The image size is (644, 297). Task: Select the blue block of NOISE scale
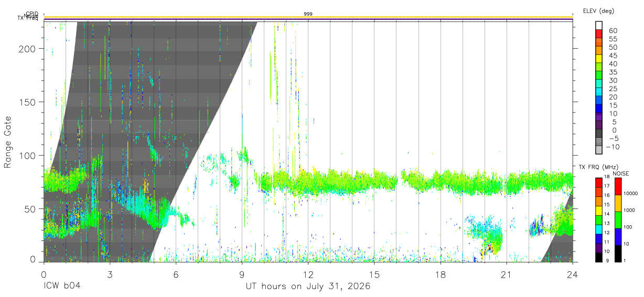click(x=618, y=236)
